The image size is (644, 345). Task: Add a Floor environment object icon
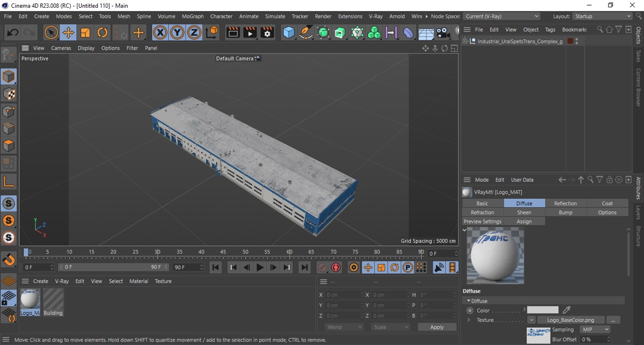426,33
